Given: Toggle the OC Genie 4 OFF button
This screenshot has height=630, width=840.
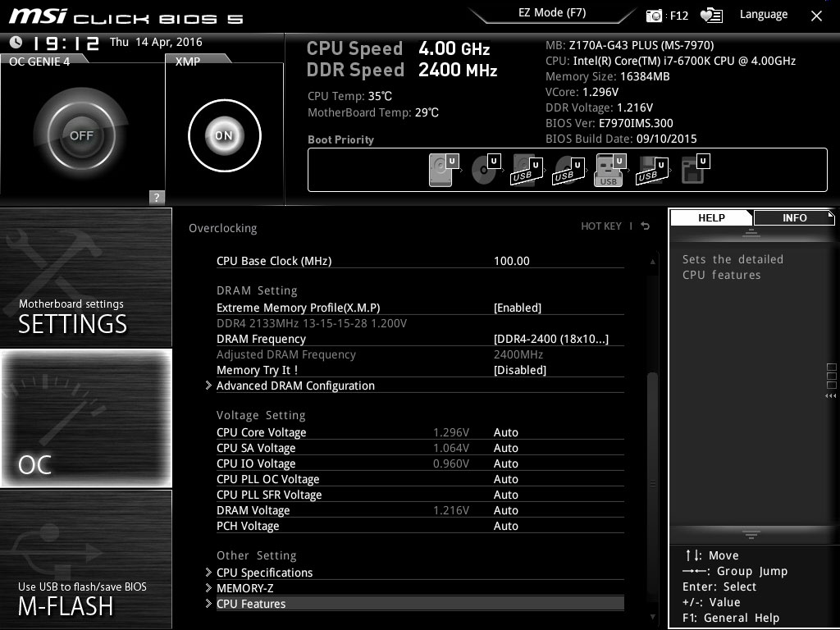Looking at the screenshot, I should [x=81, y=135].
